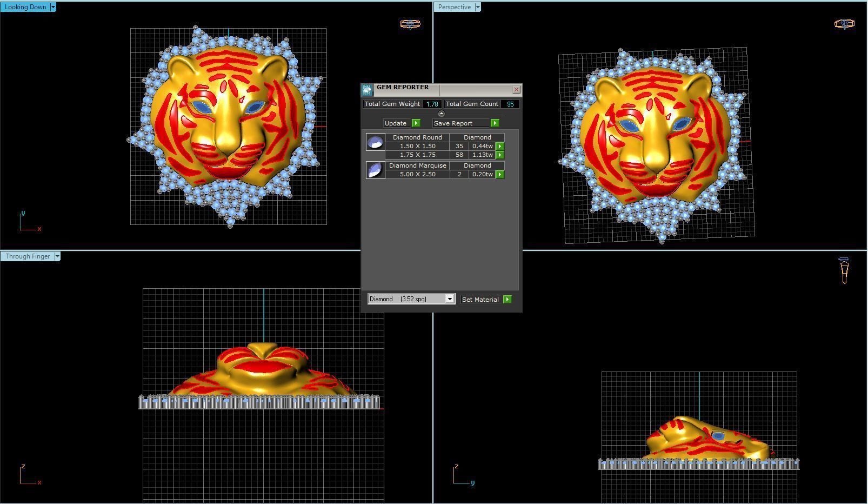This screenshot has width=868, height=504.
Task: Click the count cell showing 58
Action: click(x=459, y=155)
